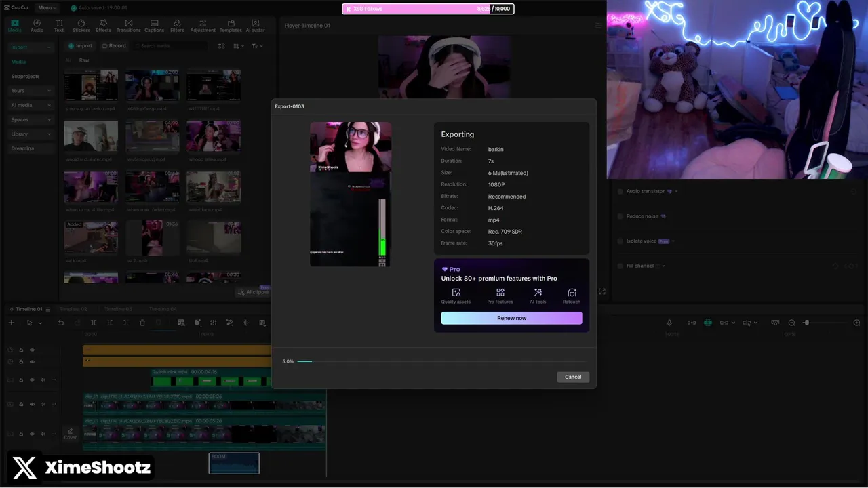Screen dimensions: 868x488
Task: Expand the Library sidebar section
Action: [x=31, y=134]
